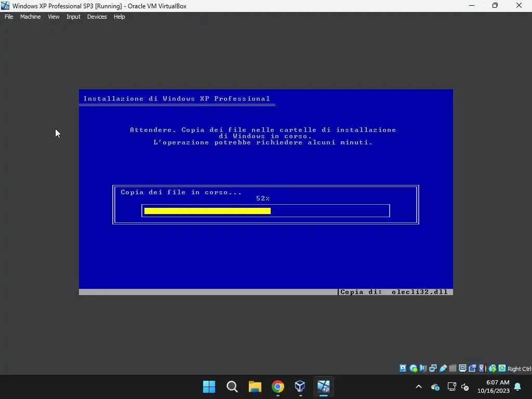Click the 52% progress text

point(262,198)
